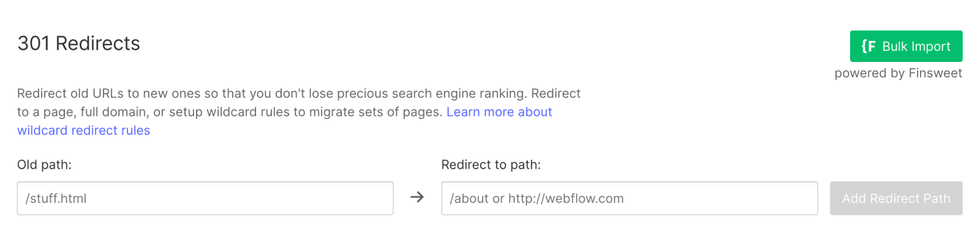Open the Learn more about link
The height and width of the screenshot is (249, 980).
pyautogui.click(x=499, y=112)
